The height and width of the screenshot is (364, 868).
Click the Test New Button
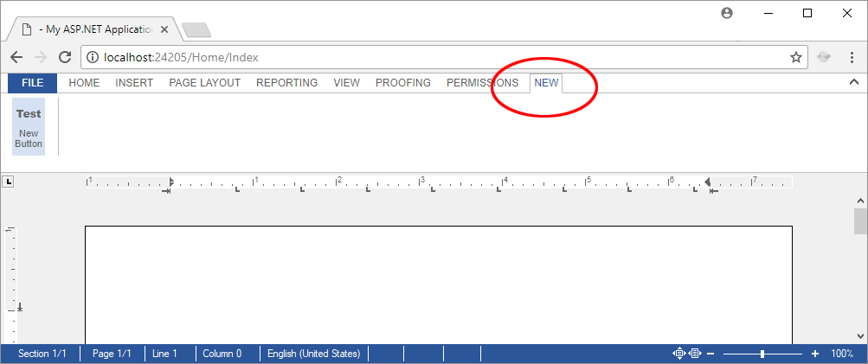coord(29,127)
